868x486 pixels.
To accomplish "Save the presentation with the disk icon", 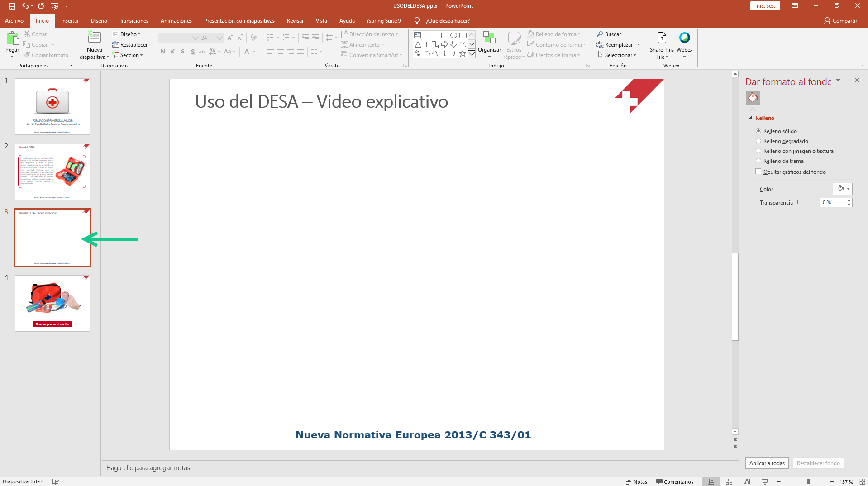I will click(x=12, y=6).
